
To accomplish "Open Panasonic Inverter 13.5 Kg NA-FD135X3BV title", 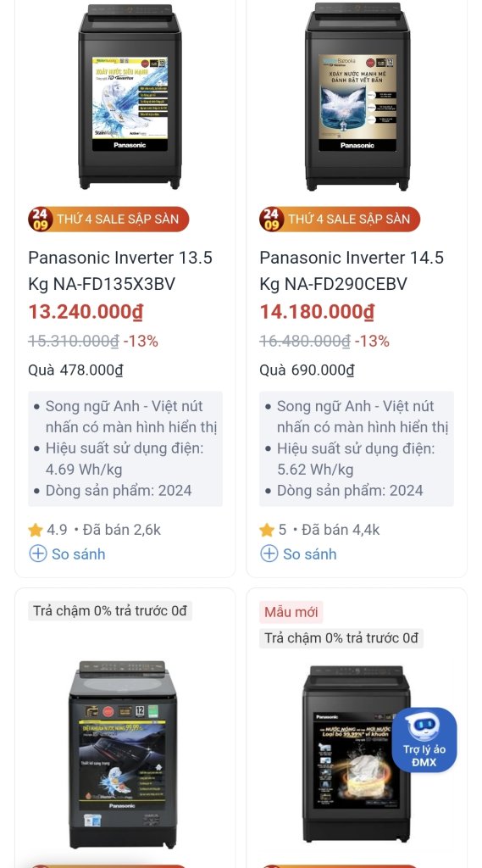I will [120, 270].
